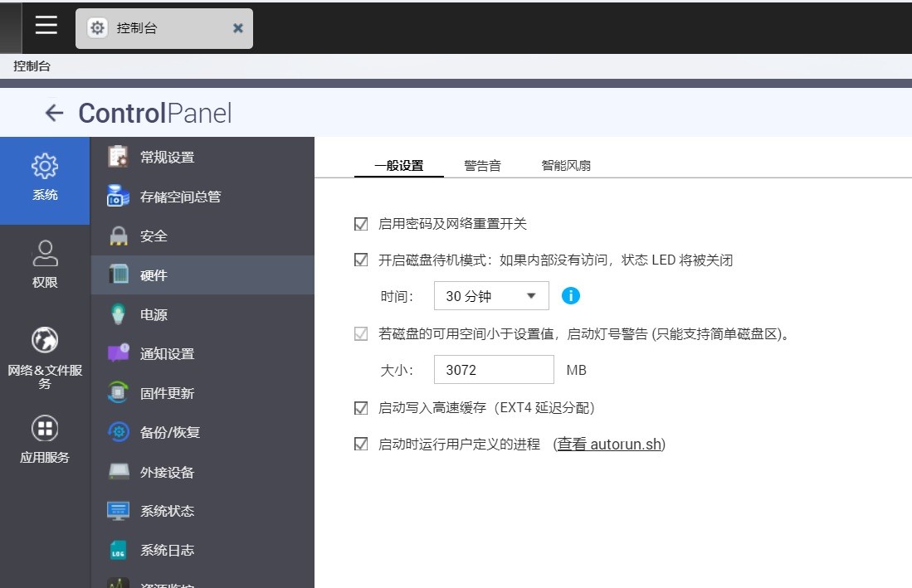This screenshot has width=912, height=588.
Task: Toggle 启动时运行用户定义的进程 checkbox
Action: pos(361,444)
